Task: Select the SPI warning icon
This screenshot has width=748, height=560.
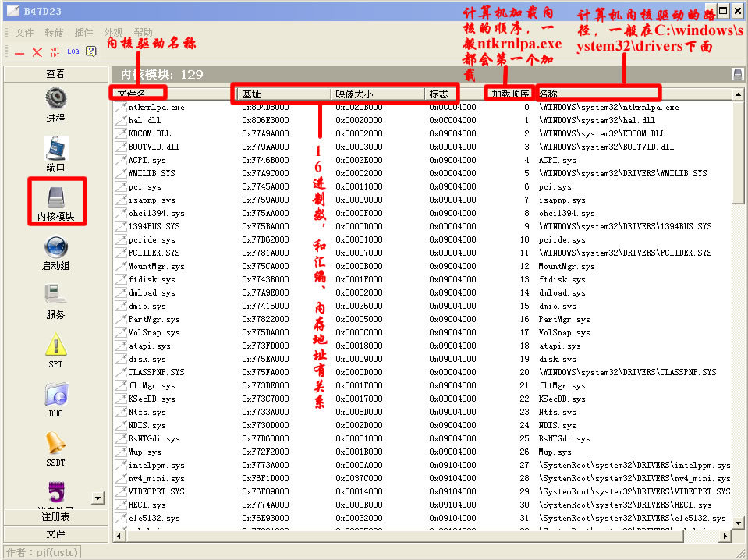Action: pyautogui.click(x=55, y=345)
